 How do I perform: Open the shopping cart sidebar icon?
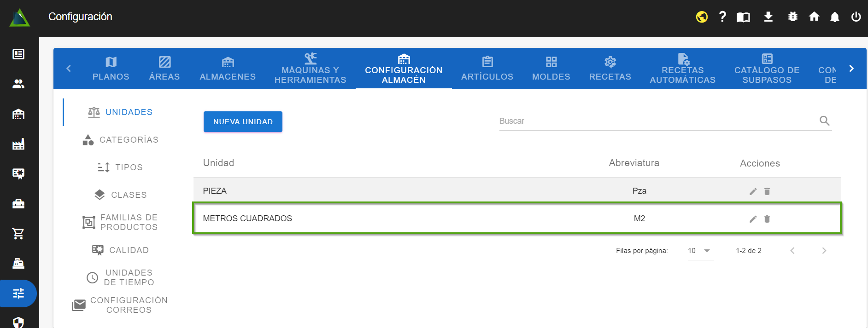[18, 234]
